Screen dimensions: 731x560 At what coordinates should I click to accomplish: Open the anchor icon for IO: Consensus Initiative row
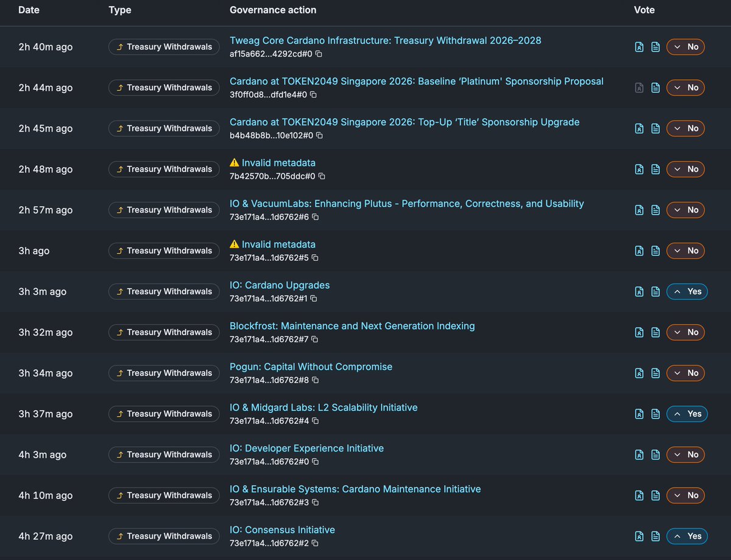point(639,537)
